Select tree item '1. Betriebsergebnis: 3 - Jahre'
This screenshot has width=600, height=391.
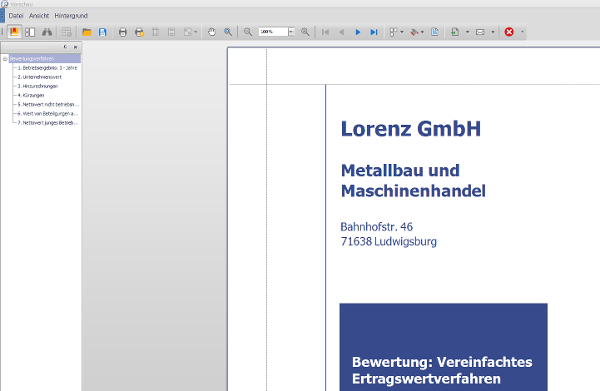pos(47,68)
